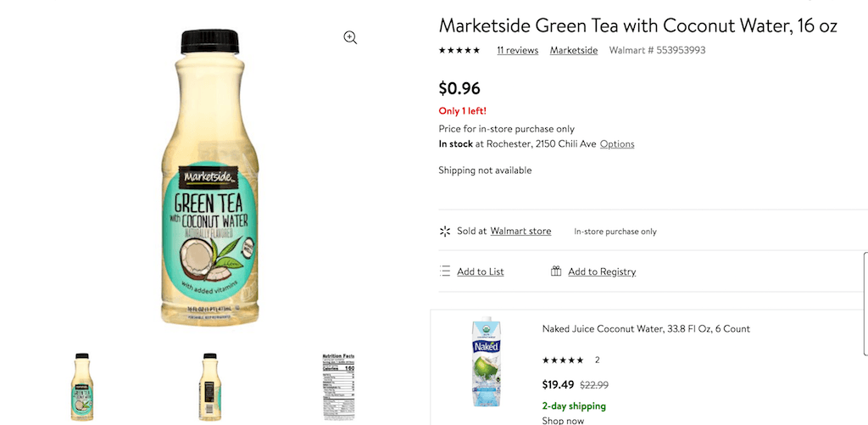Viewport: 868px width, 425px height.
Task: Visit the Marketside brand link
Action: click(x=574, y=51)
